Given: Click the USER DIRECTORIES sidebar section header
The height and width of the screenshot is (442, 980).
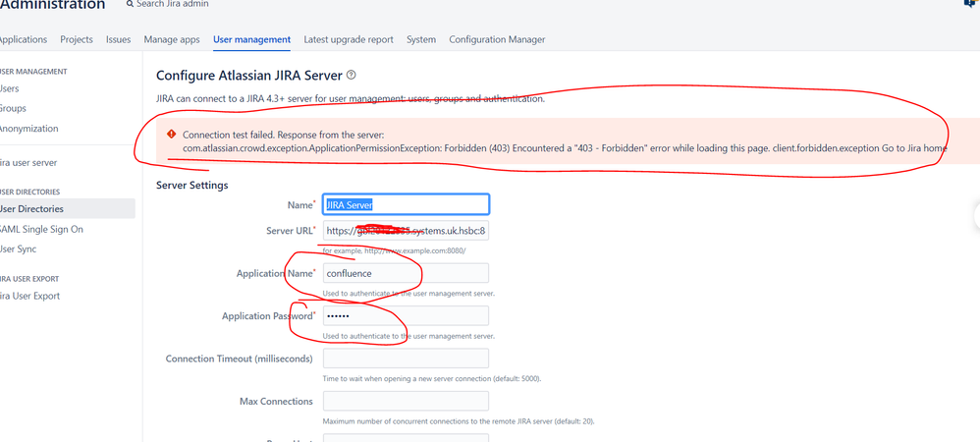Looking at the screenshot, I should (30, 192).
